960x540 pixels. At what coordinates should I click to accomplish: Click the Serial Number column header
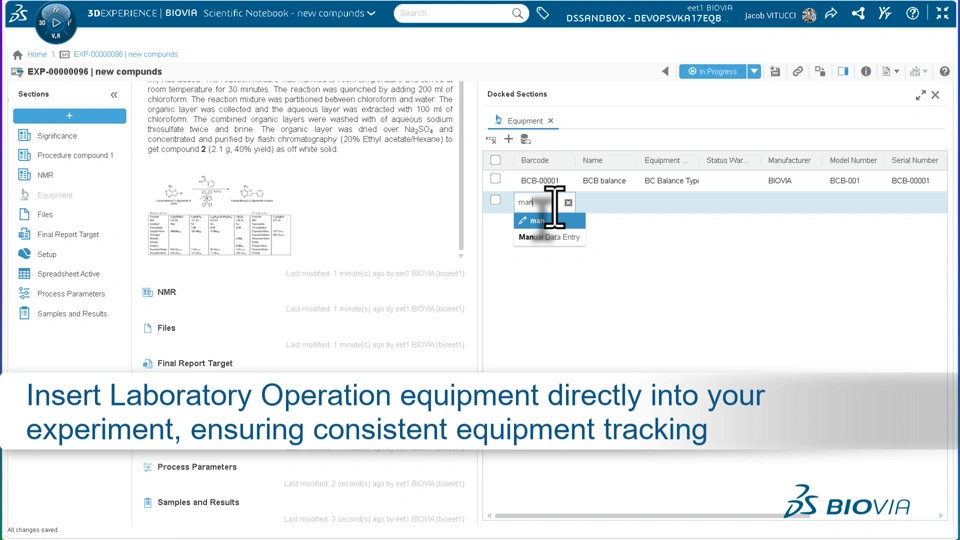915,160
